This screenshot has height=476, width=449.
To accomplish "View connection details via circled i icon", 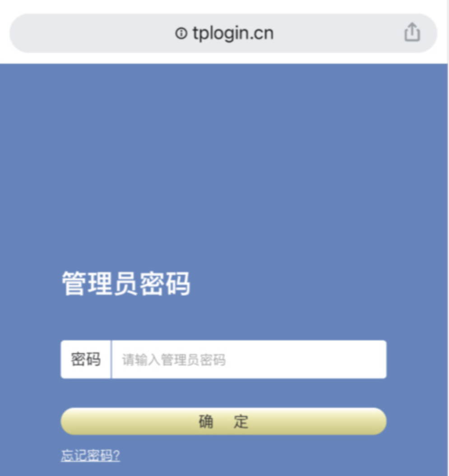I will pyautogui.click(x=181, y=33).
